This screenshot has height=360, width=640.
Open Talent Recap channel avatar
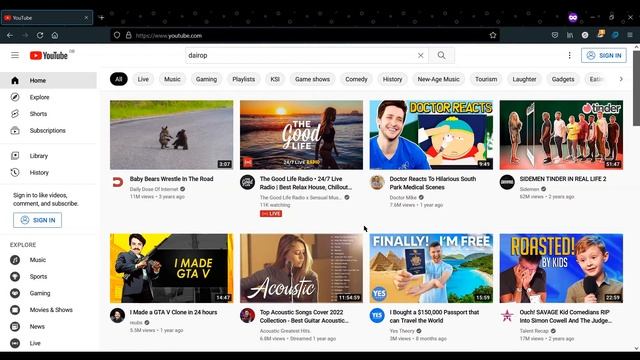(x=507, y=316)
